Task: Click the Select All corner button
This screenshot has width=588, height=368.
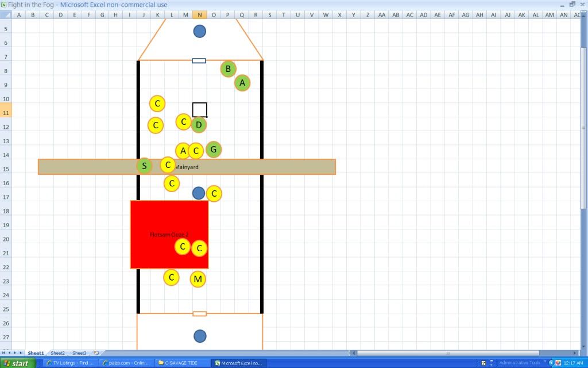Action: [x=6, y=14]
